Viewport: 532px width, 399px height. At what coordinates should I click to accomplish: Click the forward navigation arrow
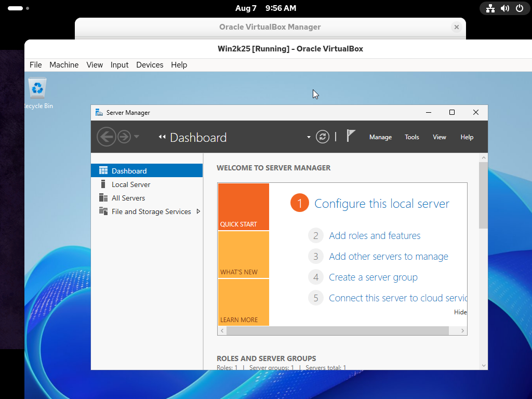[x=124, y=137]
